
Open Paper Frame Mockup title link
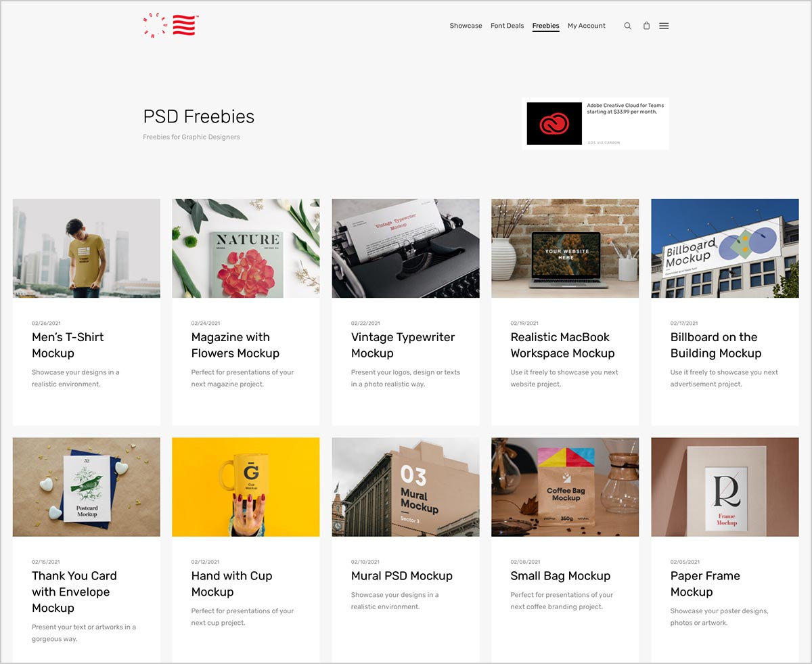tap(705, 584)
